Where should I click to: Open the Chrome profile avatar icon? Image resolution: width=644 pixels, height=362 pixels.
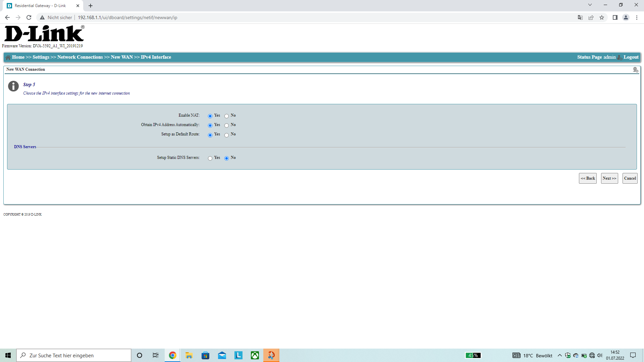click(626, 17)
